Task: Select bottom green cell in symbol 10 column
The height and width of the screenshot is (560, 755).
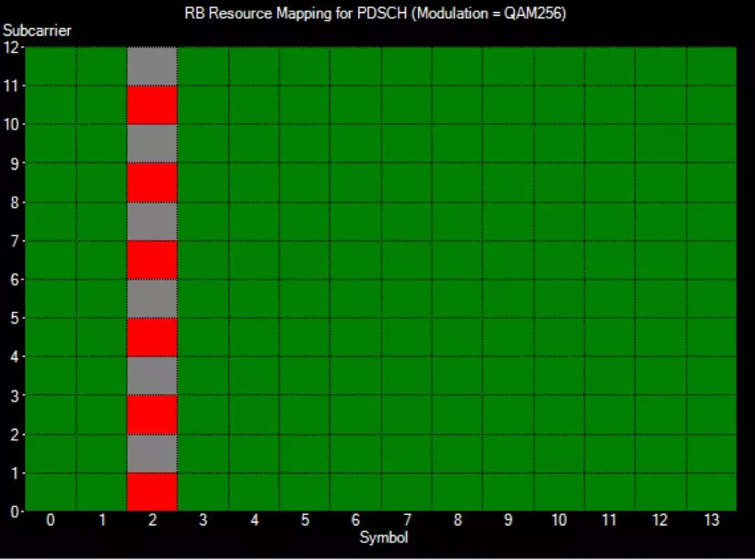Action: pyautogui.click(x=559, y=491)
